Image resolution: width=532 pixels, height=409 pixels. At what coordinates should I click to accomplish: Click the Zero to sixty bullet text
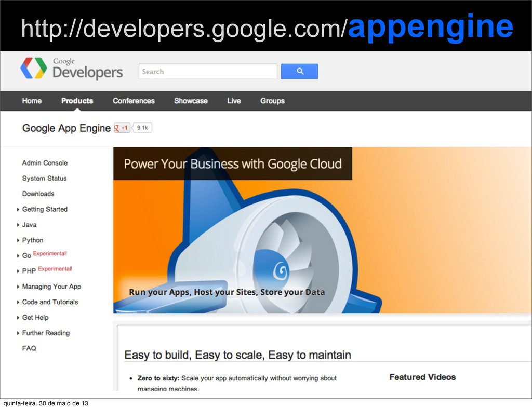(237, 383)
